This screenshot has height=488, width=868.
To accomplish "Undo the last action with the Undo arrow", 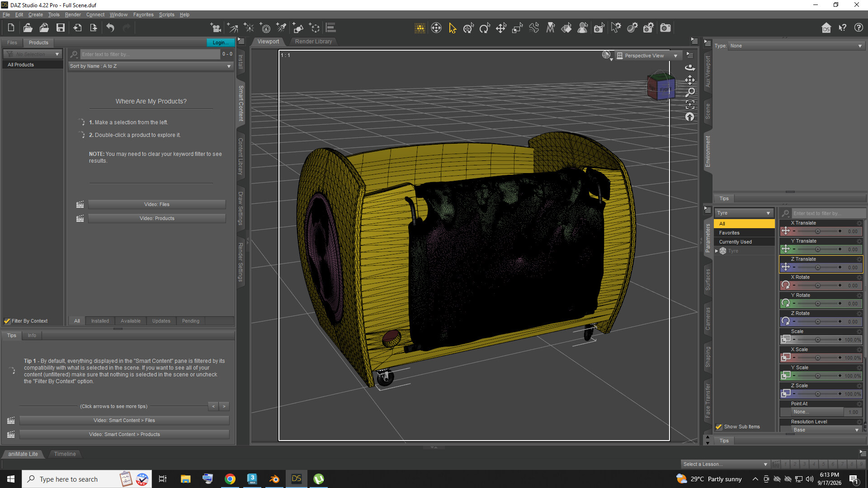I will tap(110, 28).
